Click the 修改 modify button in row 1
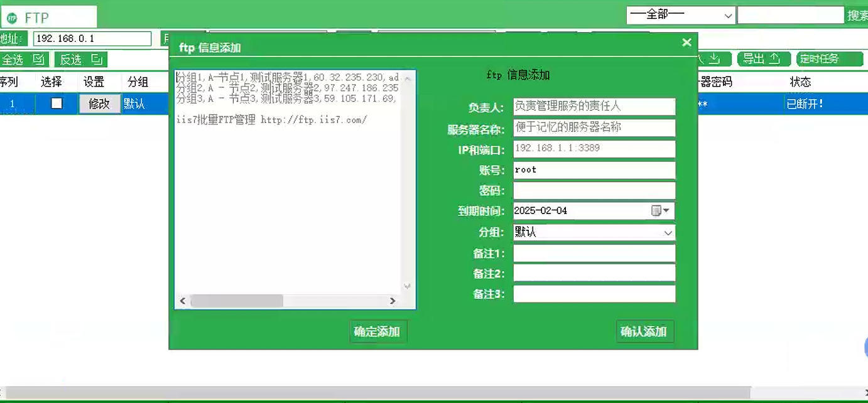This screenshot has height=403, width=868. tap(99, 104)
